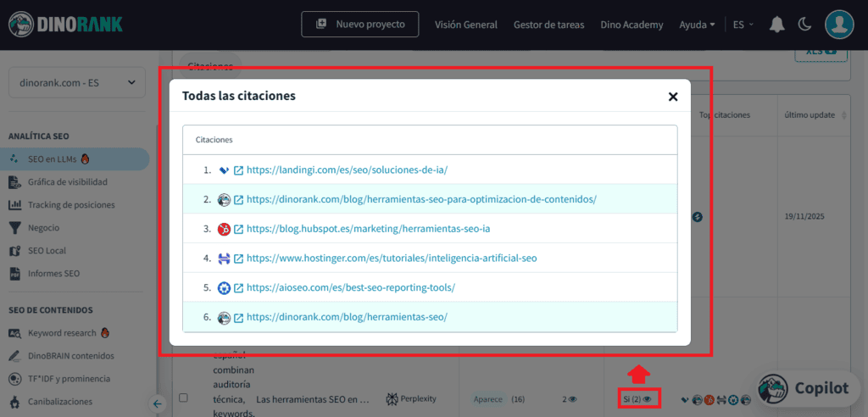Screen dimensions: 868x417
Task: Open the ES language selector
Action: pyautogui.click(x=743, y=25)
